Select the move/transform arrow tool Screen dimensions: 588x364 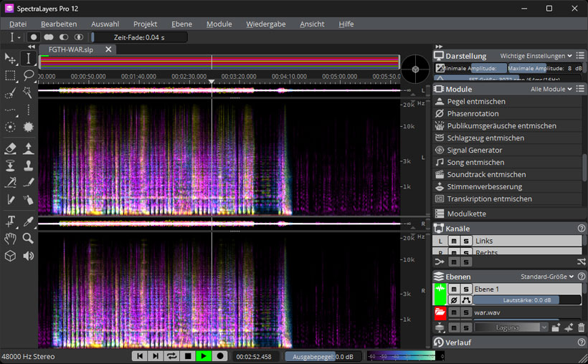pyautogui.click(x=10, y=59)
